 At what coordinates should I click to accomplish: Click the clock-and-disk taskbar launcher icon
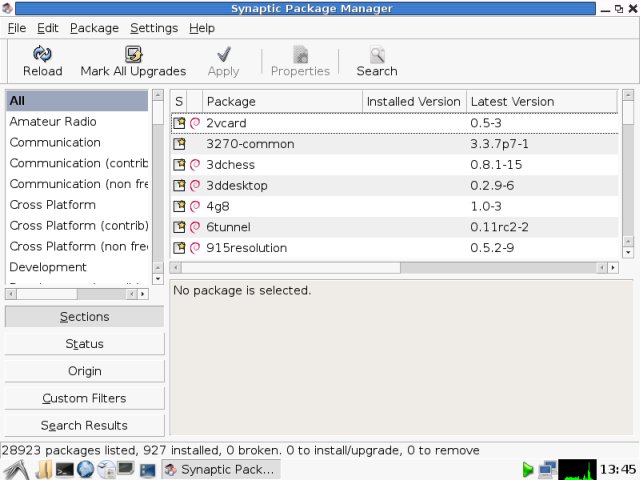click(x=107, y=469)
